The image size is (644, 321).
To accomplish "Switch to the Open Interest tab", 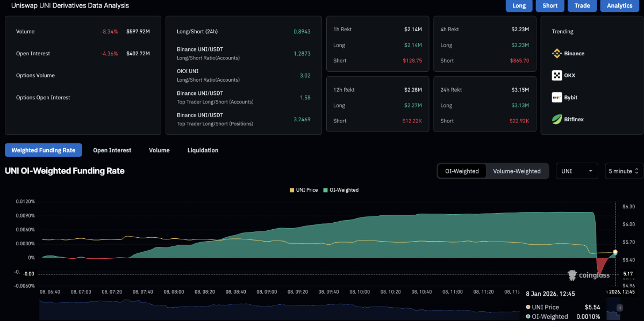I will [112, 150].
